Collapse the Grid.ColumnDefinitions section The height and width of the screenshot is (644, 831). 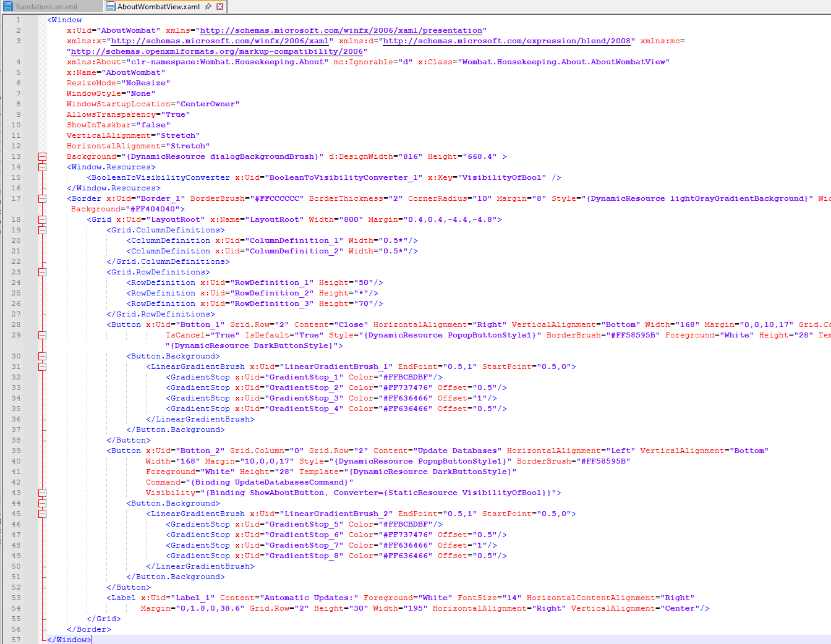42,230
